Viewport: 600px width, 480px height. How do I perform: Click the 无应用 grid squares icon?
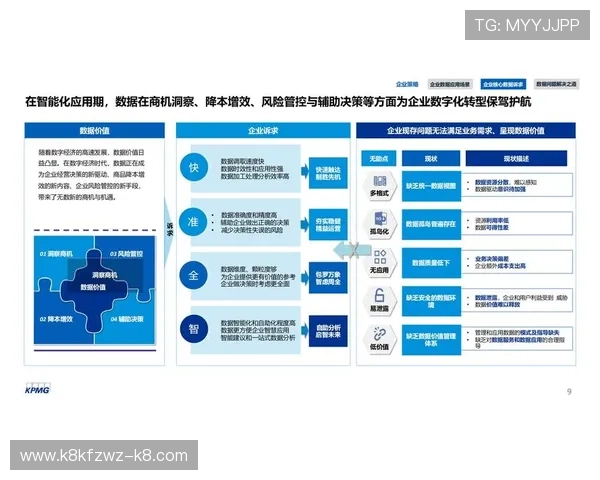pos(380,257)
